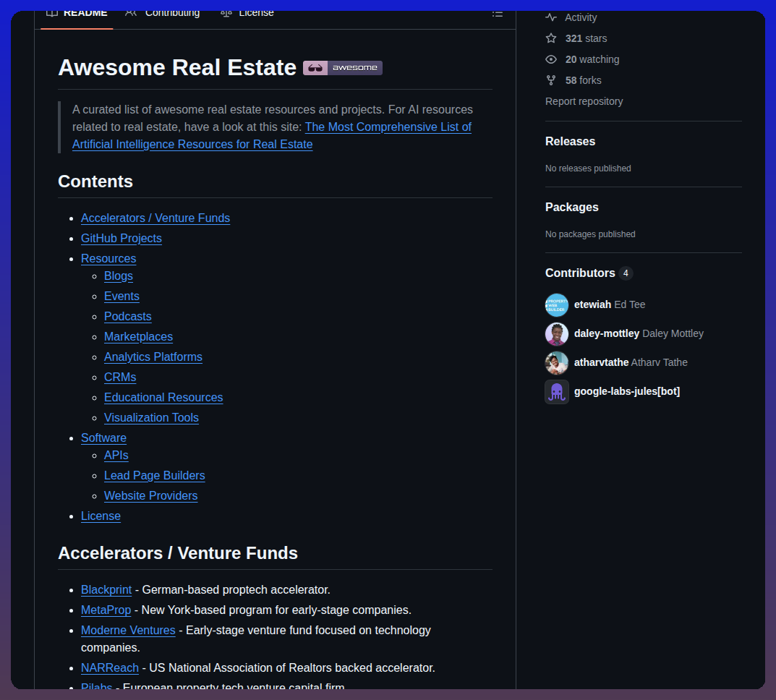Open the Packages heading link

(x=571, y=208)
